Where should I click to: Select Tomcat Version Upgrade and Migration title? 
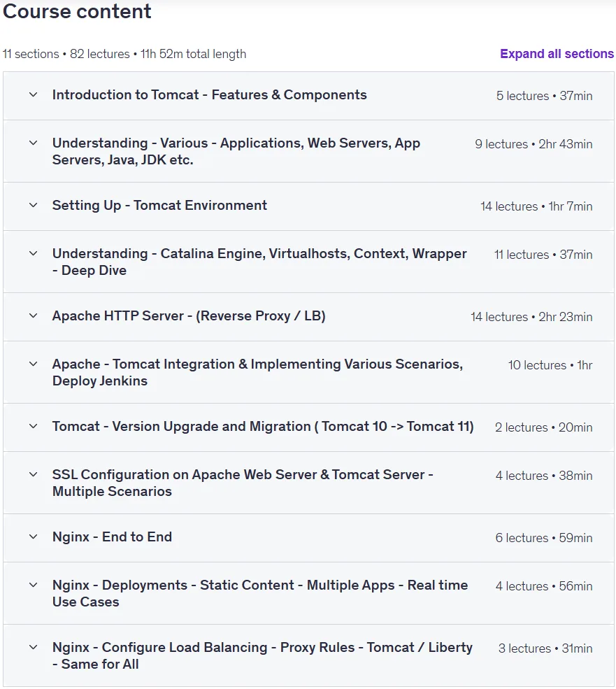tap(263, 427)
